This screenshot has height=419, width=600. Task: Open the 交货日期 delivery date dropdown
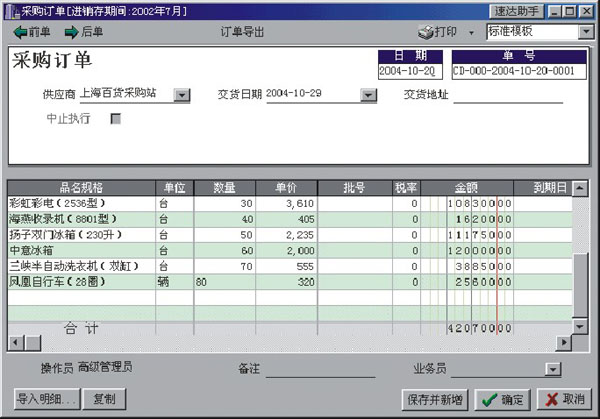[x=369, y=95]
